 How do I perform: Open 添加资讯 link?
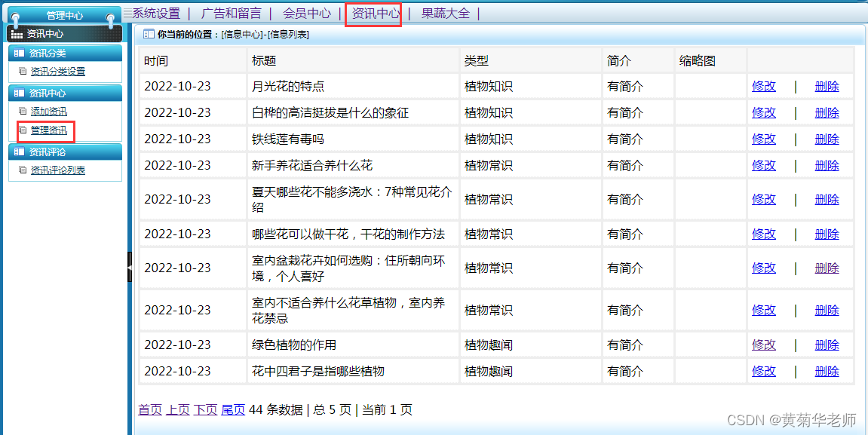49,112
